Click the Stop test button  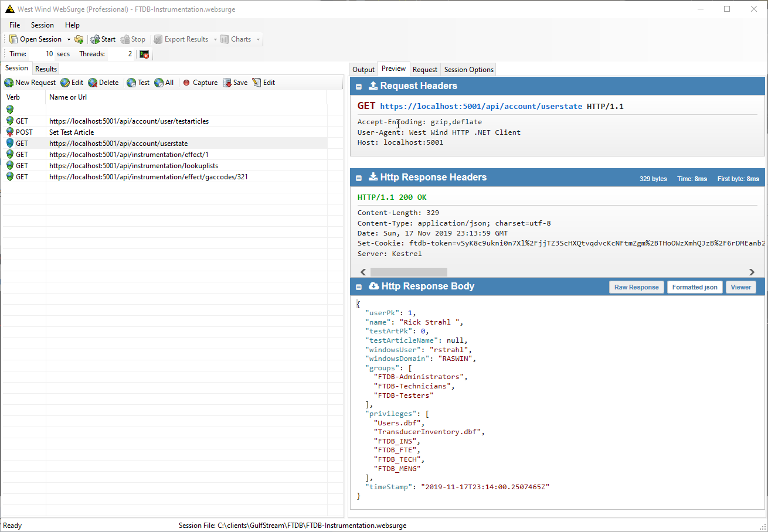coord(133,39)
